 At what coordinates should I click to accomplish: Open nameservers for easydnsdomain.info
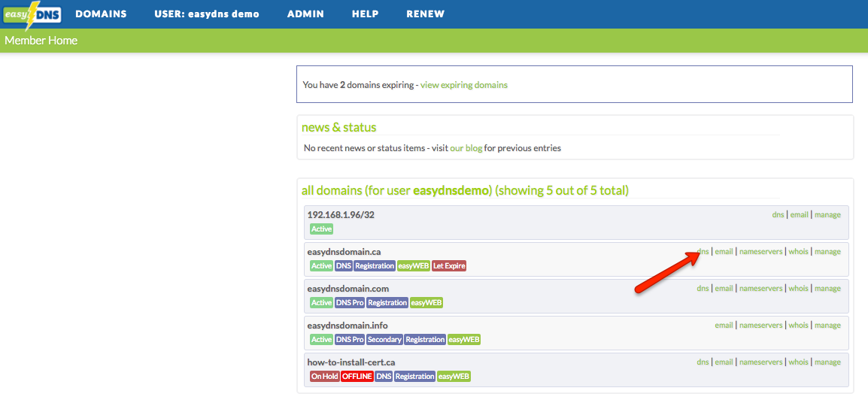click(761, 326)
